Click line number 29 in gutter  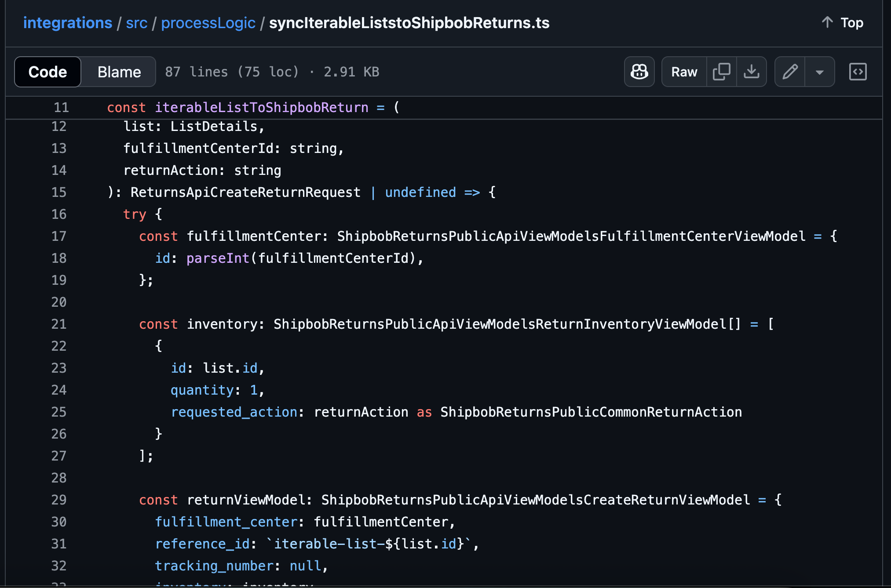tap(59, 500)
